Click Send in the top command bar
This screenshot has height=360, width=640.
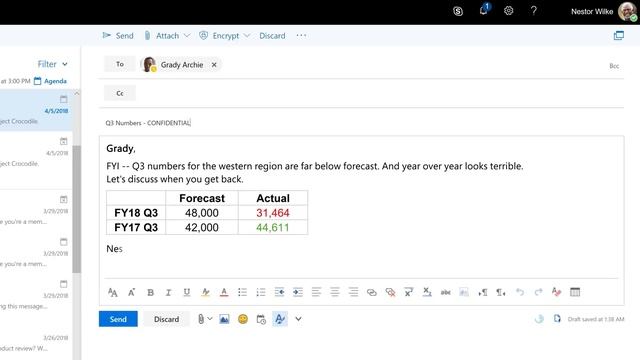point(118,36)
